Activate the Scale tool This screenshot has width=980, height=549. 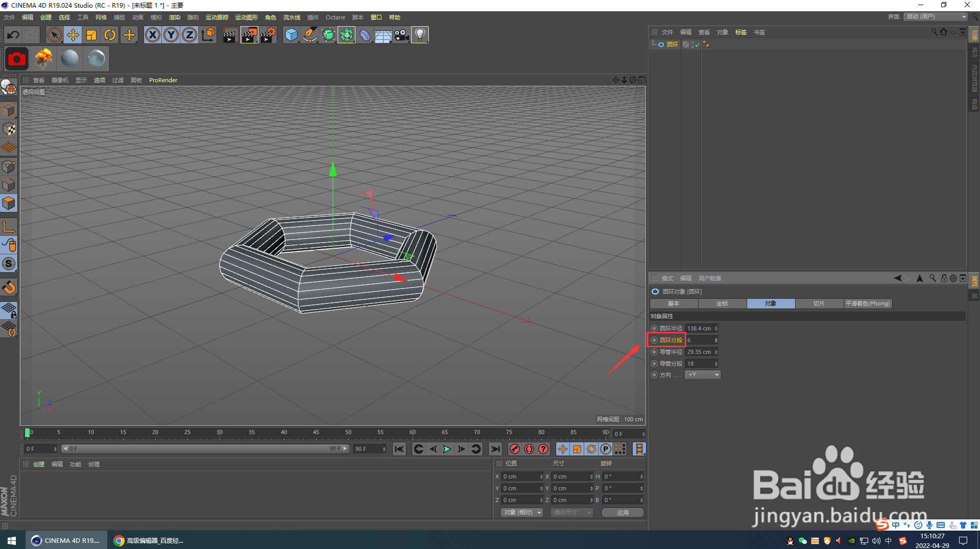pos(91,35)
